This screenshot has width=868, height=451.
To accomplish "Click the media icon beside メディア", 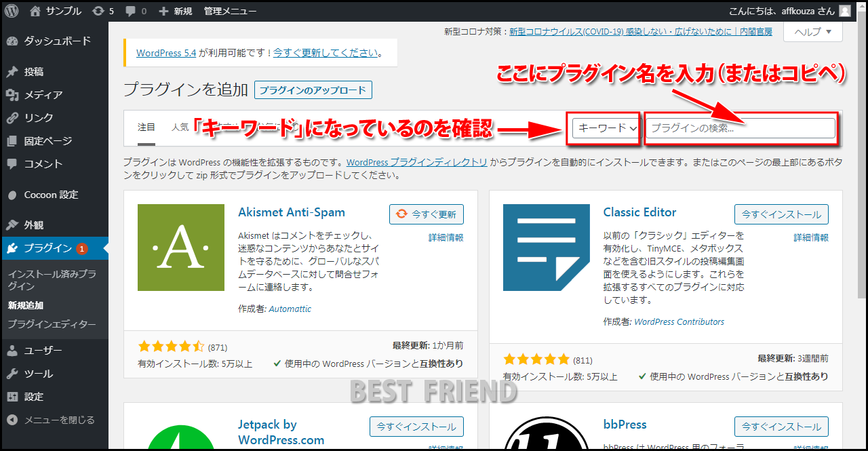I will coord(12,95).
